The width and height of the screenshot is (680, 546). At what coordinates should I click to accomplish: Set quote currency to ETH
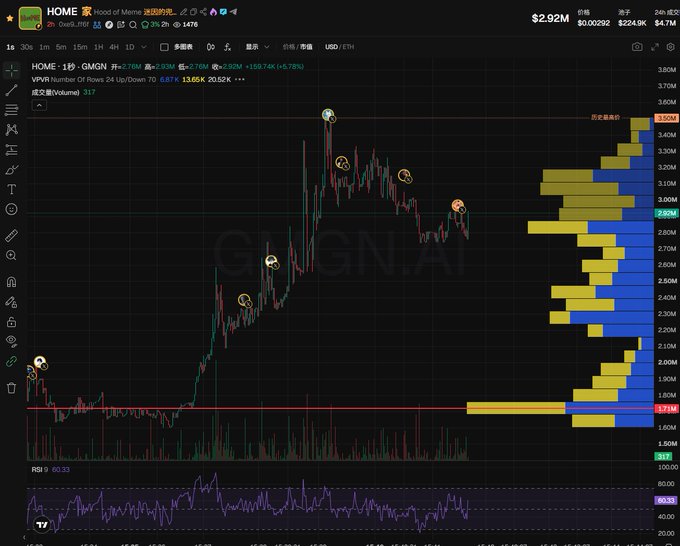pos(348,47)
